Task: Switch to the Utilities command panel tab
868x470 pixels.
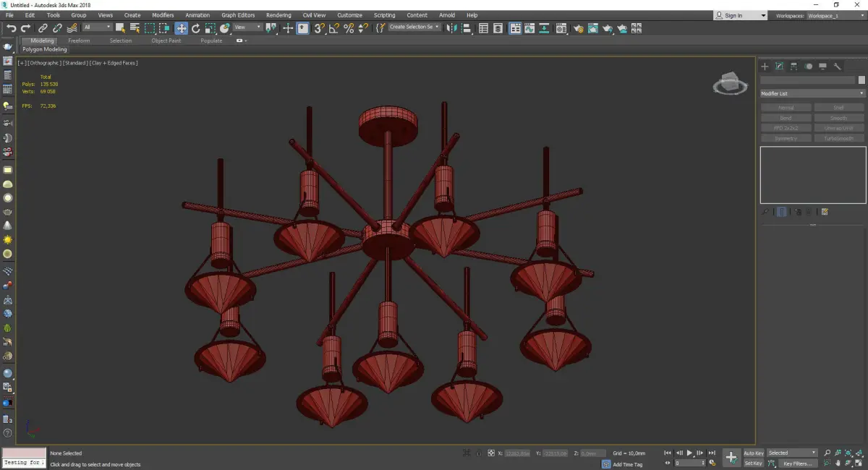Action: (837, 67)
